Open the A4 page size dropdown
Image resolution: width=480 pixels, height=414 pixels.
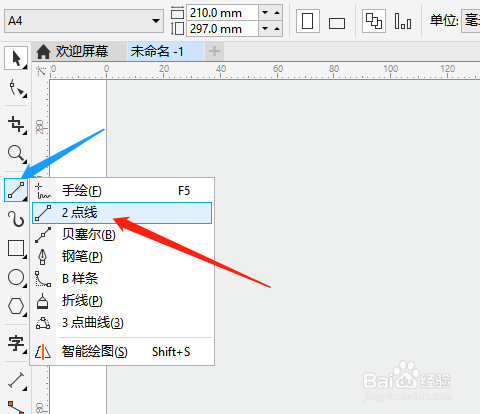pyautogui.click(x=155, y=21)
